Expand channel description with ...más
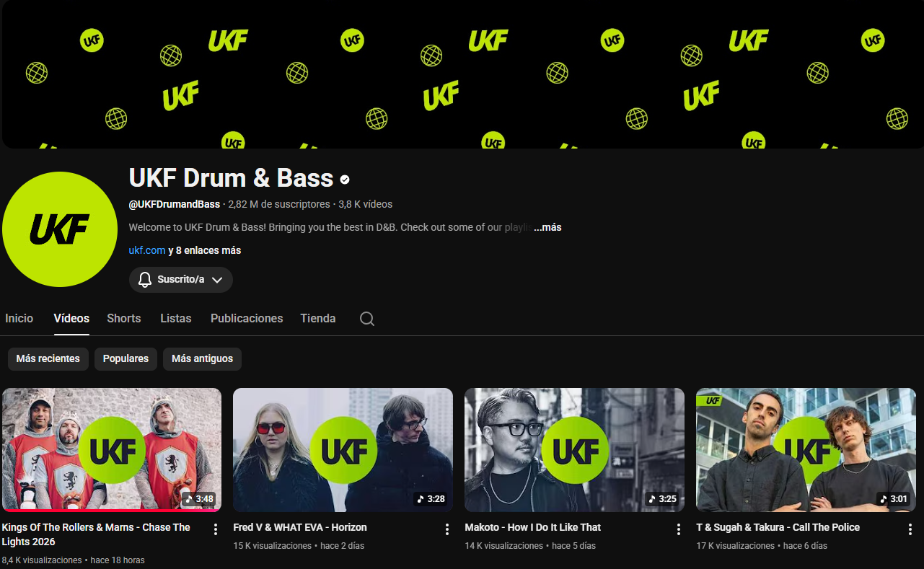The height and width of the screenshot is (569, 924). [547, 227]
